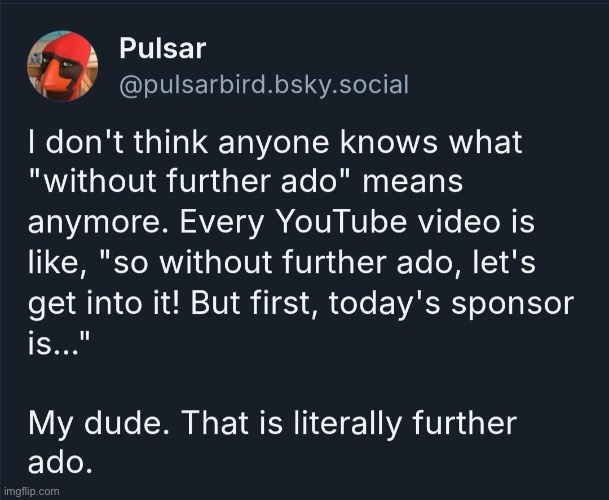
Task: Click "get into it!" in the post
Action: [104, 303]
